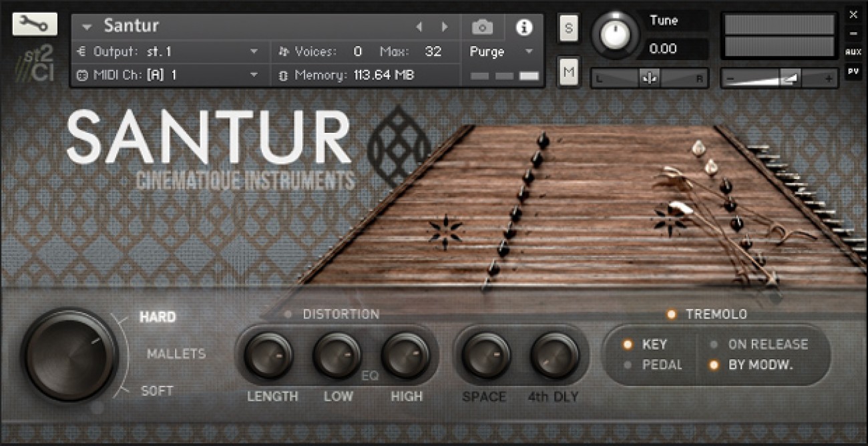Click the HIGH EQ knob

pyautogui.click(x=406, y=355)
